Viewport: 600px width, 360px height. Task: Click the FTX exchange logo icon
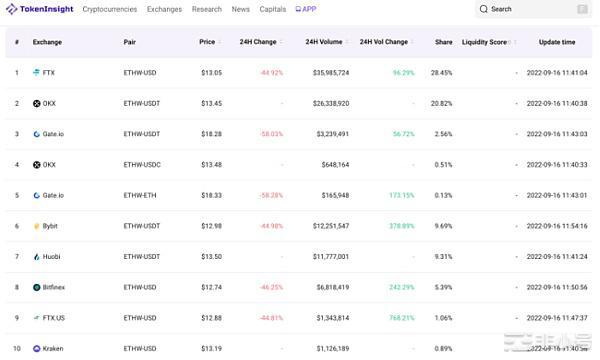click(36, 72)
